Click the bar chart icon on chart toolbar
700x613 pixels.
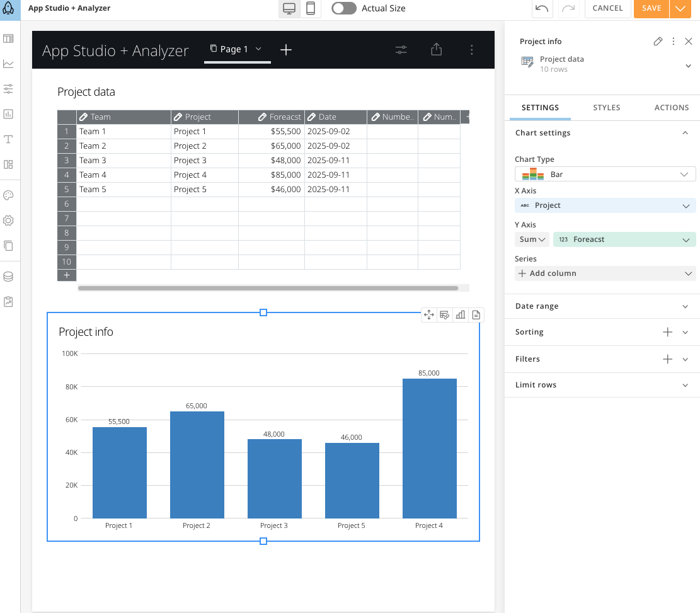coord(461,315)
